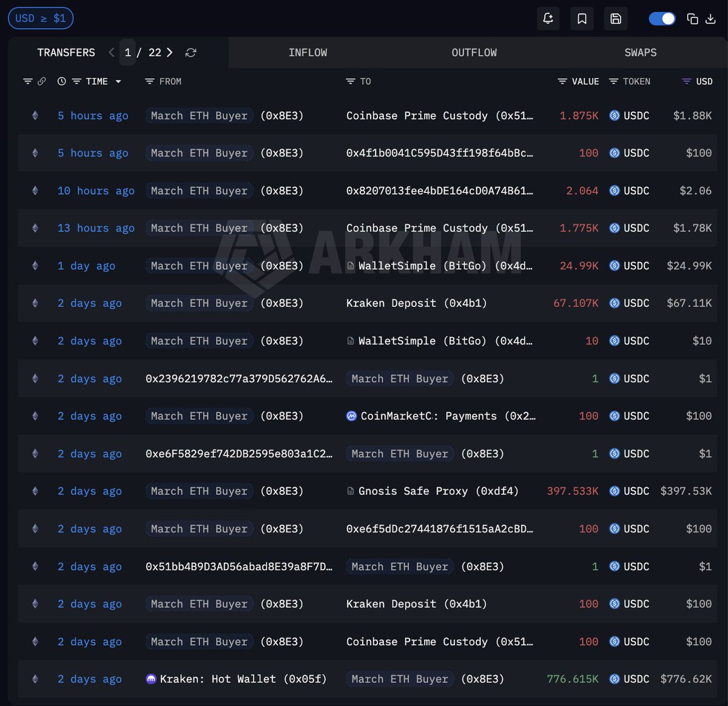
Task: Click sender address 0xe6F5829ef742DB2595e803a1C2
Action: (239, 454)
